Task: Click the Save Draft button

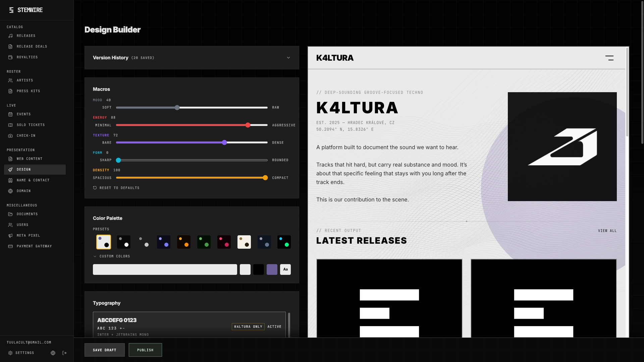Action: (x=105, y=350)
